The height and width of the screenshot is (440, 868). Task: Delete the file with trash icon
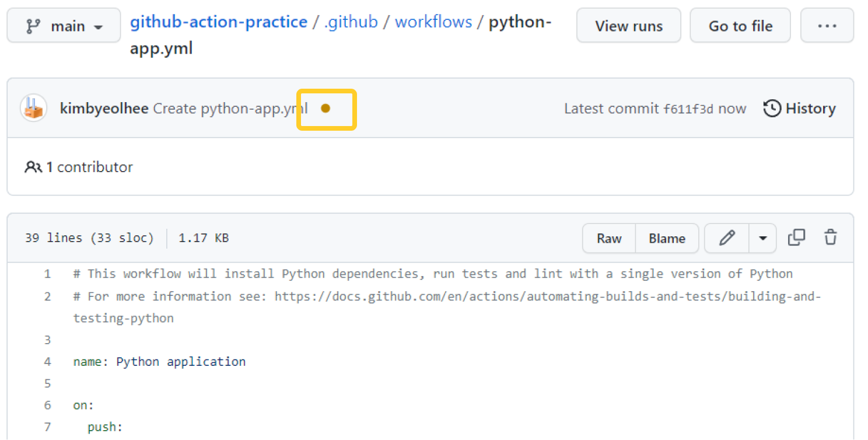[830, 238]
